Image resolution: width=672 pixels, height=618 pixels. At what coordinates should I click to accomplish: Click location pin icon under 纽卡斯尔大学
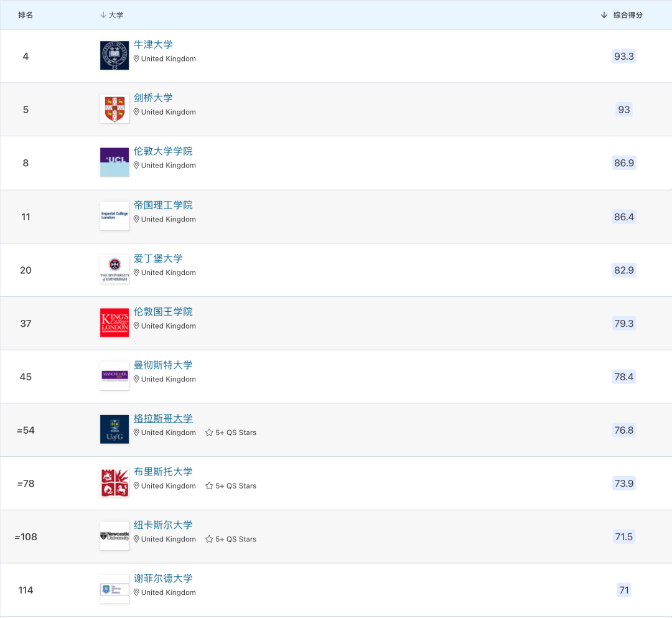tap(136, 539)
